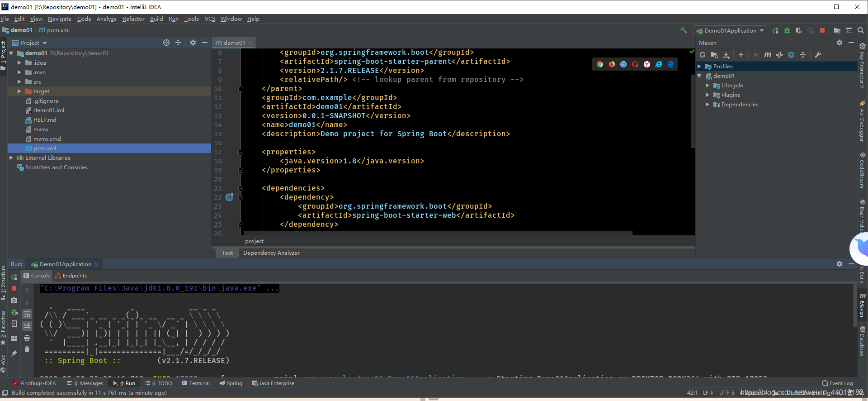Click the Build Project hammer icon
868x401 pixels.
(684, 30)
